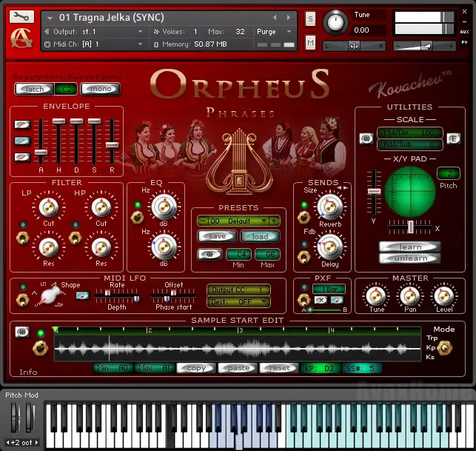Click the PXF curve shape icon

pos(337,300)
